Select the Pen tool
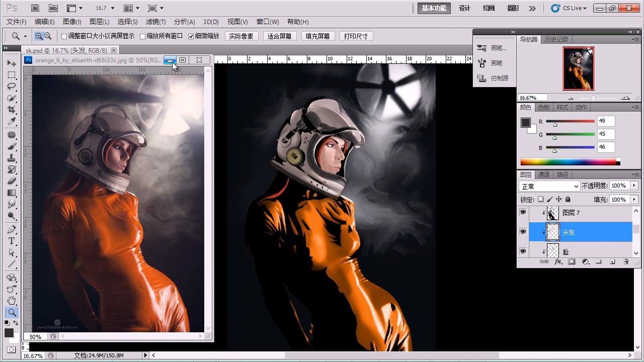 [x=12, y=229]
